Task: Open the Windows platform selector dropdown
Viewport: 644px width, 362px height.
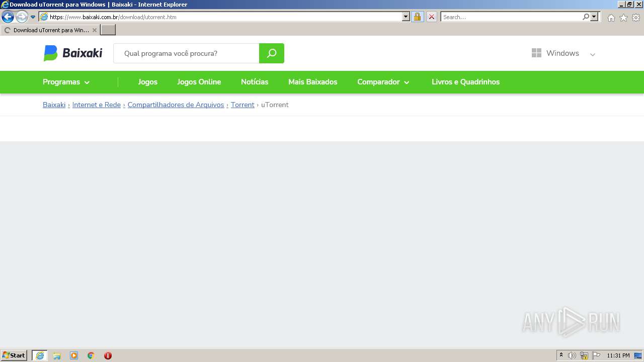Action: tap(563, 53)
